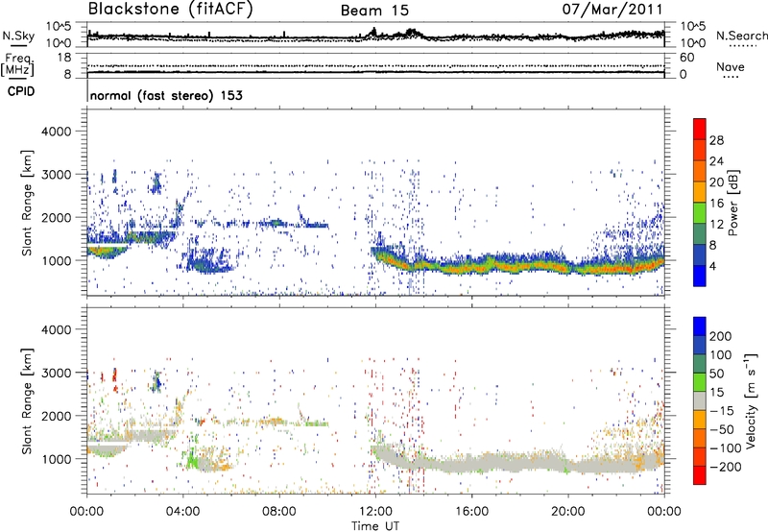Image resolution: width=768 pixels, height=532 pixels.
Task: Click the "Blackstone (fitACF)" plot title
Action: click(x=171, y=9)
